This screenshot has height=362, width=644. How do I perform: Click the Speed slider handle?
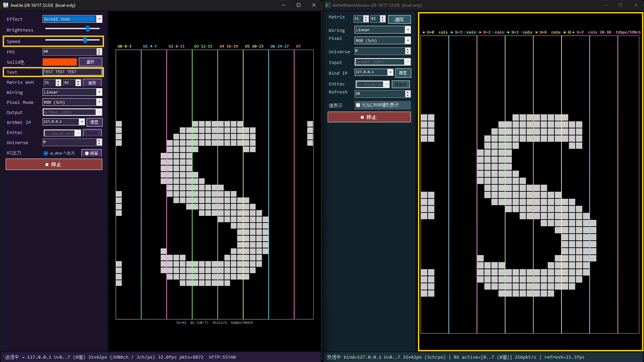click(85, 40)
